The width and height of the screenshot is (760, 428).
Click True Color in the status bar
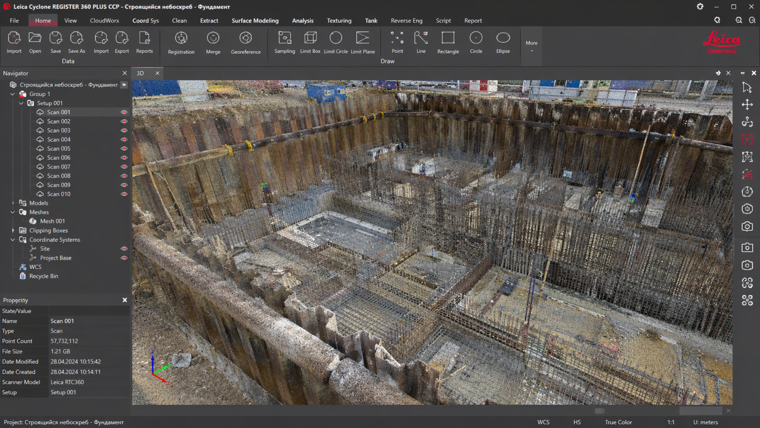click(x=618, y=422)
